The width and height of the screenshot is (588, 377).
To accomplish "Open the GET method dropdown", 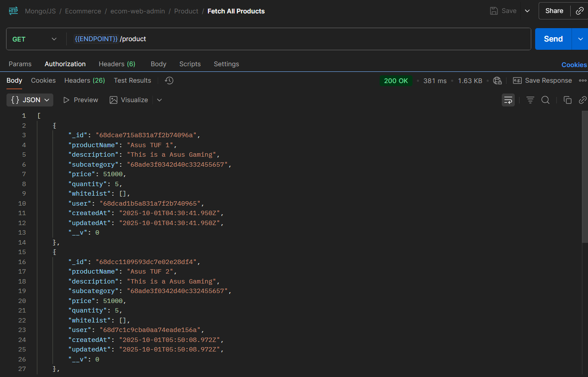I will 35,39.
